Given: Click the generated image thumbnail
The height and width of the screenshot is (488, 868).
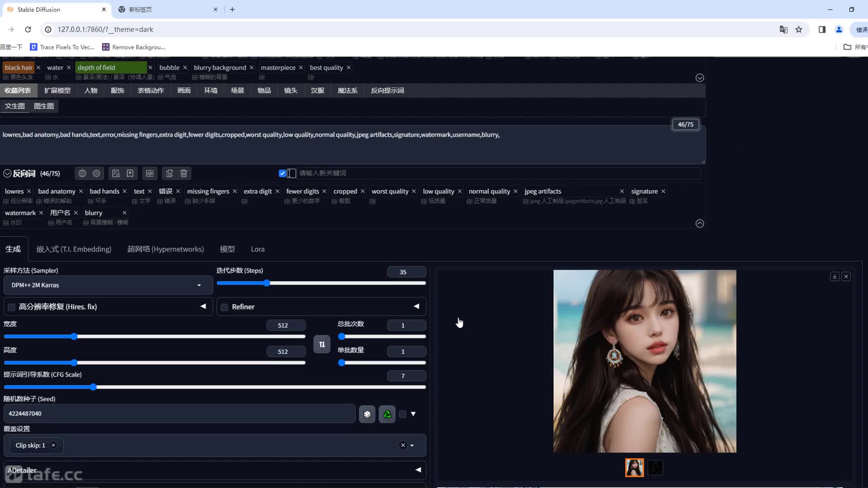Looking at the screenshot, I should (634, 467).
